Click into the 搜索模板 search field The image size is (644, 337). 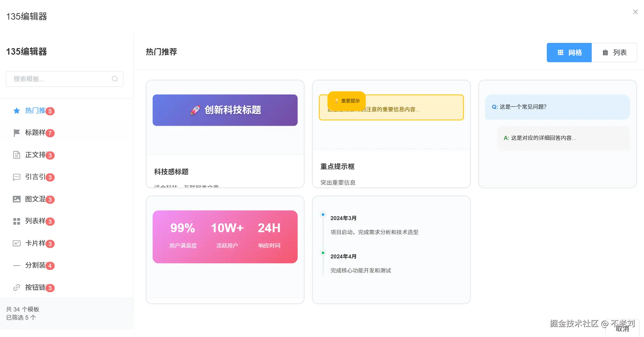[59, 79]
